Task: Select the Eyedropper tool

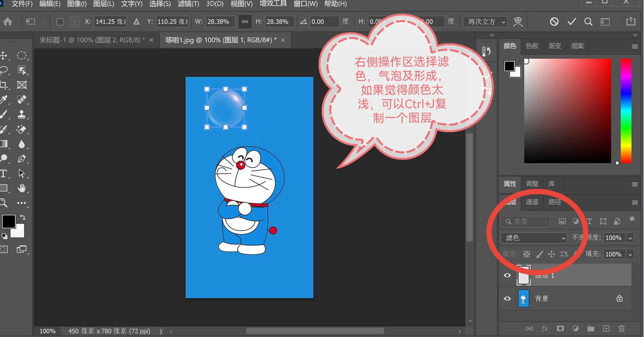Action: pos(4,99)
